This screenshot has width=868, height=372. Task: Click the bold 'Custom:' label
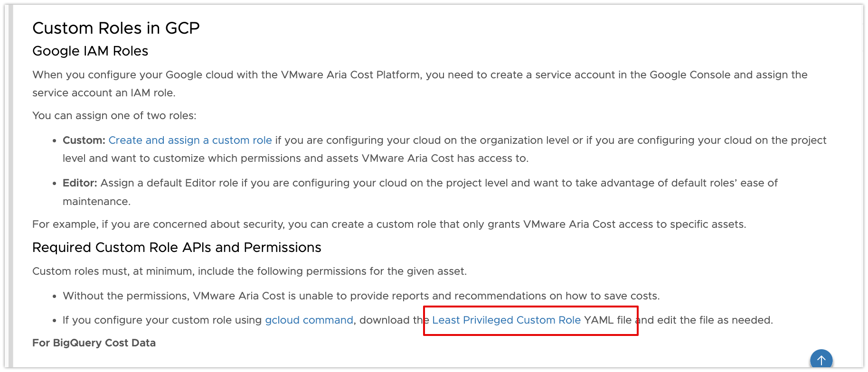click(x=84, y=140)
